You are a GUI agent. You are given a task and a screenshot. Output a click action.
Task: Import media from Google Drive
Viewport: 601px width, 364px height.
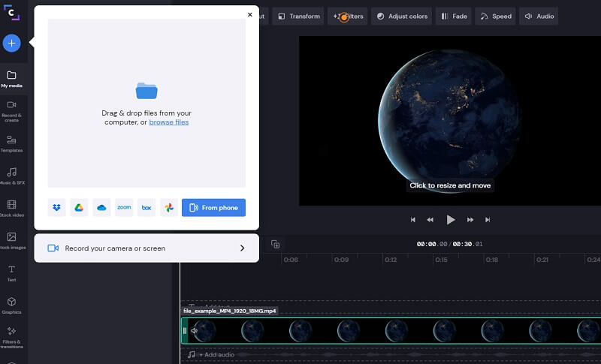click(x=79, y=207)
